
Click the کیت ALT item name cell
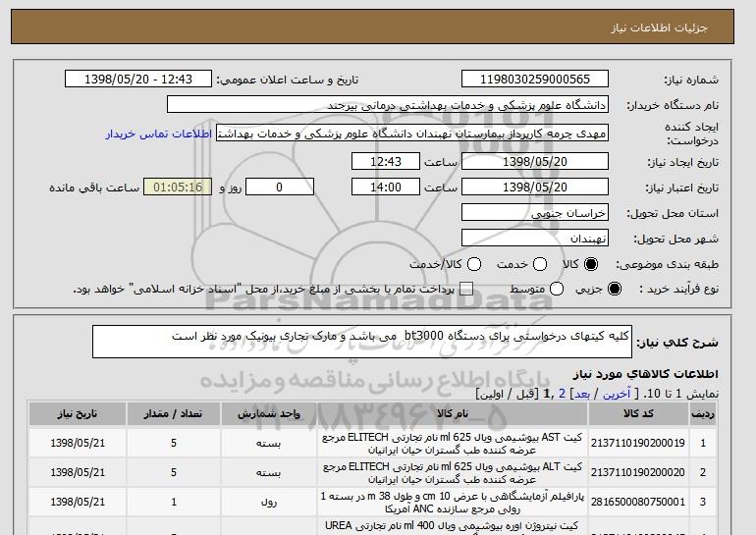pos(453,473)
